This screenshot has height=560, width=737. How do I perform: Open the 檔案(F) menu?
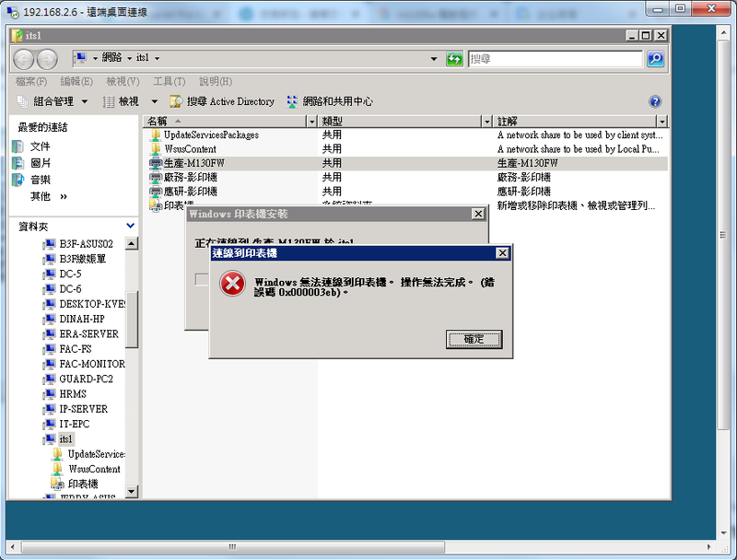31,81
